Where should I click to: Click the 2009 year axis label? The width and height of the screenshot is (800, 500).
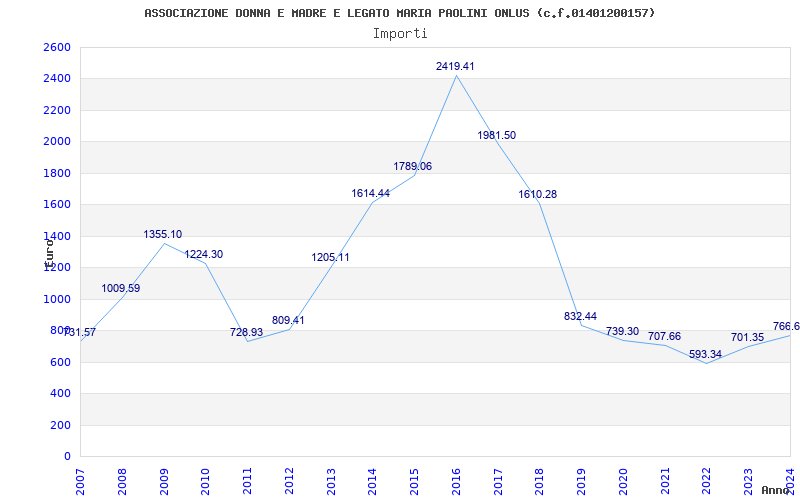(x=163, y=482)
